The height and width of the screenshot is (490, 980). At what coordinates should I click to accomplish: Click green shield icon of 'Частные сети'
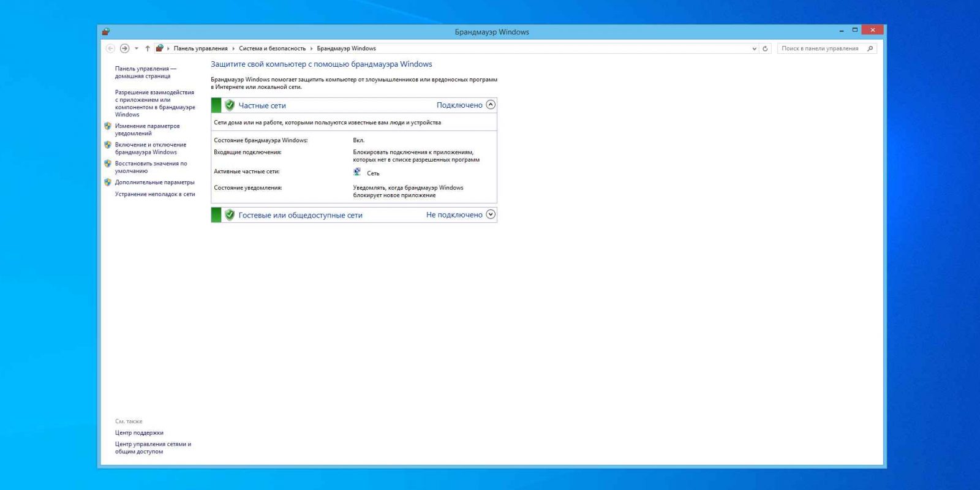tap(230, 105)
